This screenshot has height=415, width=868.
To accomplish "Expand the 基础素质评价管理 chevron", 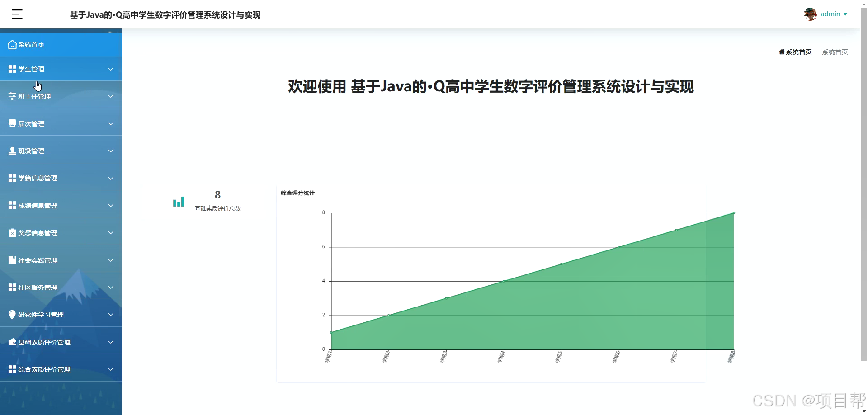I will (x=111, y=342).
